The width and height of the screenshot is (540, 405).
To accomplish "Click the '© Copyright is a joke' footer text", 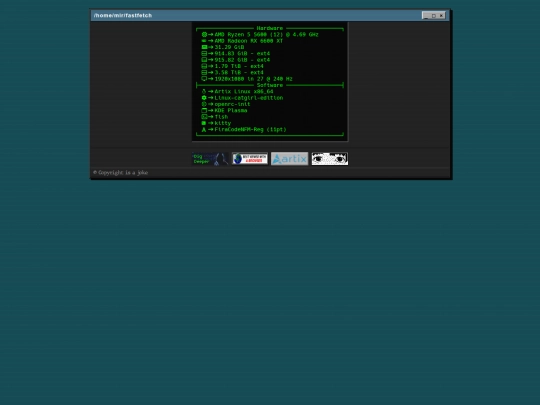I will (121, 173).
